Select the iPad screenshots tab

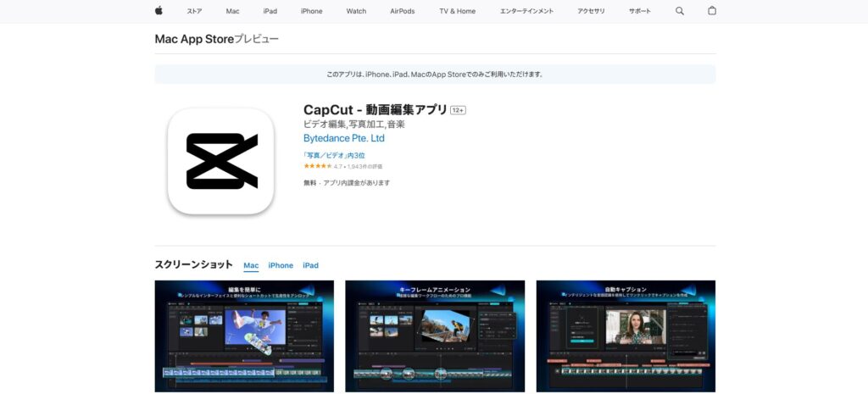310,265
